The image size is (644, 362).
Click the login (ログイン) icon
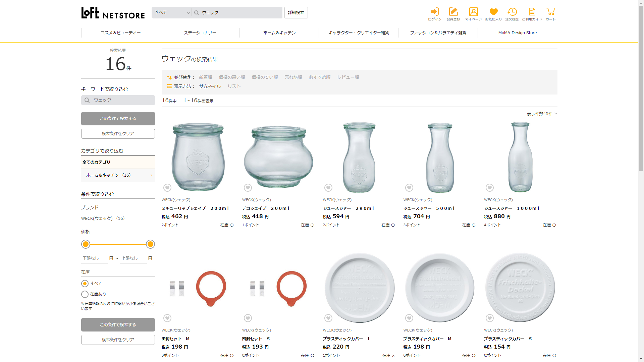coord(435,14)
